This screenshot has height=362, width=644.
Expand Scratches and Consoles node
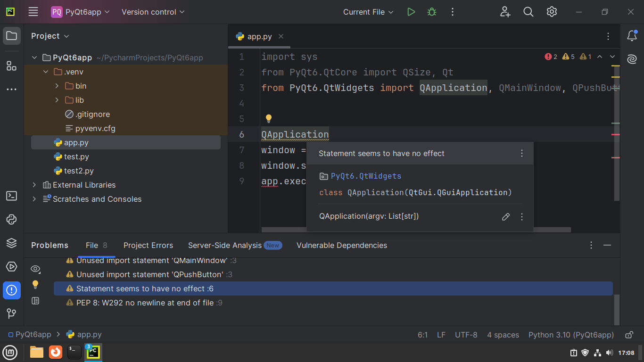(x=34, y=199)
